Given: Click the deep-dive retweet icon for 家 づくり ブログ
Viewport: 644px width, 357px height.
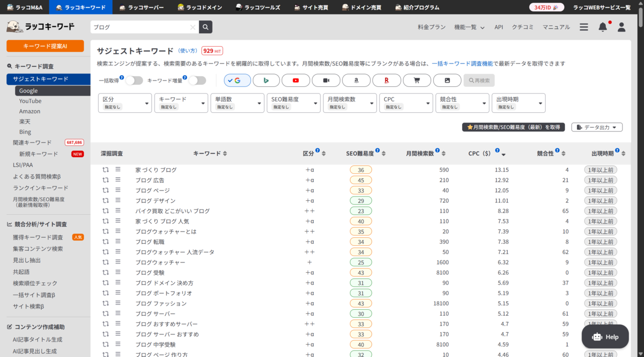Looking at the screenshot, I should [x=106, y=170].
